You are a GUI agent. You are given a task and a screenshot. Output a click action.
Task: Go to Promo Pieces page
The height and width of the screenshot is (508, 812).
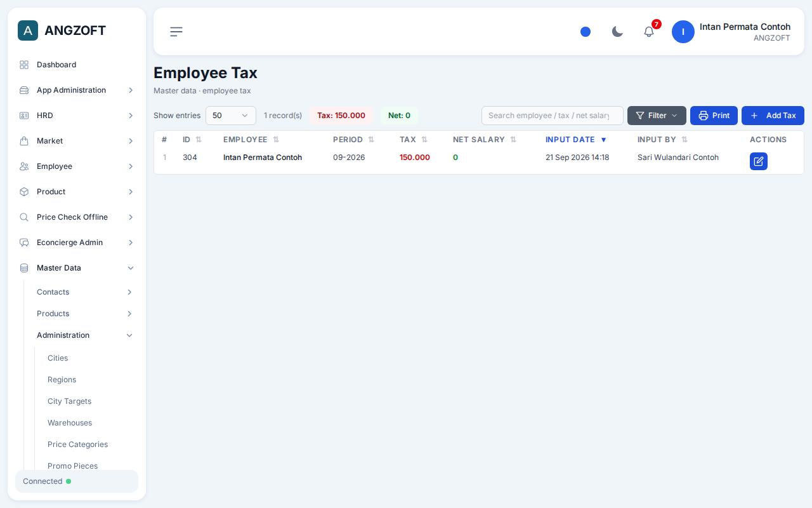tap(72, 465)
